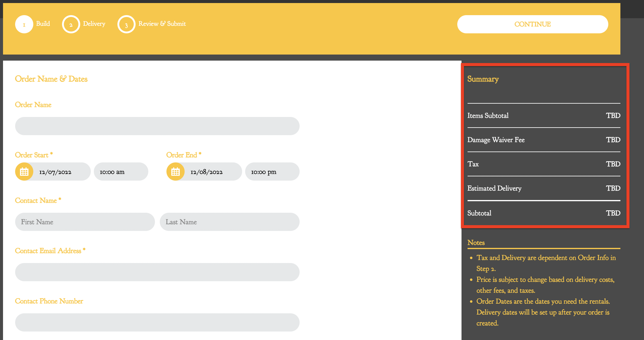Image resolution: width=644 pixels, height=340 pixels.
Task: Focus the Contact Email Address input
Action: [157, 272]
